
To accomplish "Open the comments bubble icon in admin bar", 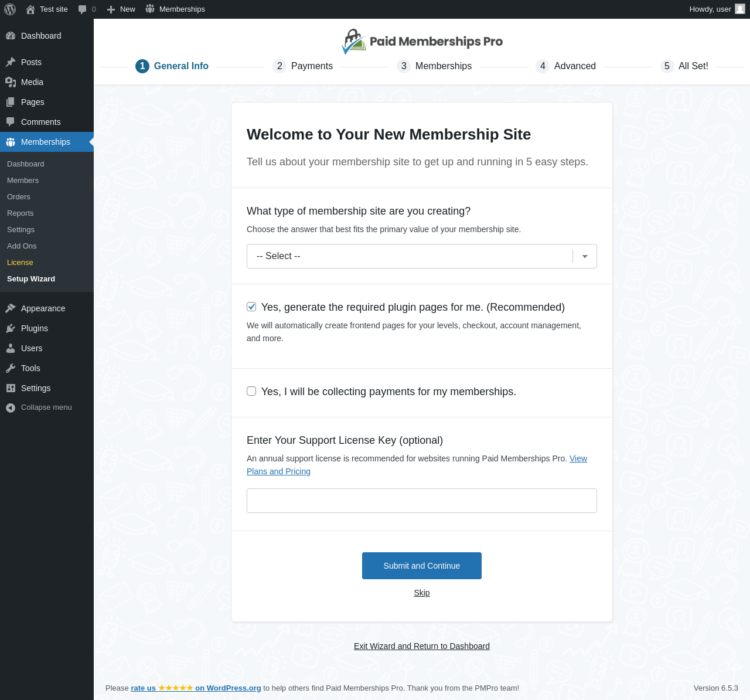I will pos(82,9).
